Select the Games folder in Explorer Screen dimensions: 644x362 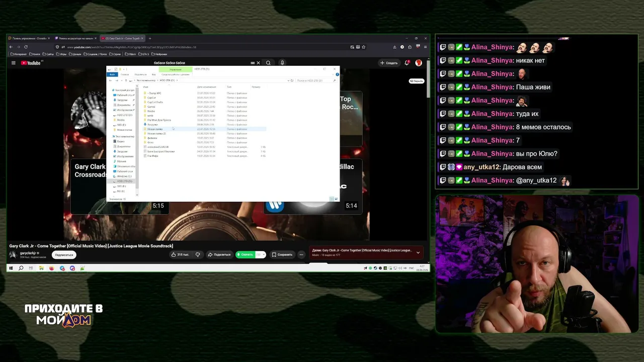pyautogui.click(x=151, y=107)
